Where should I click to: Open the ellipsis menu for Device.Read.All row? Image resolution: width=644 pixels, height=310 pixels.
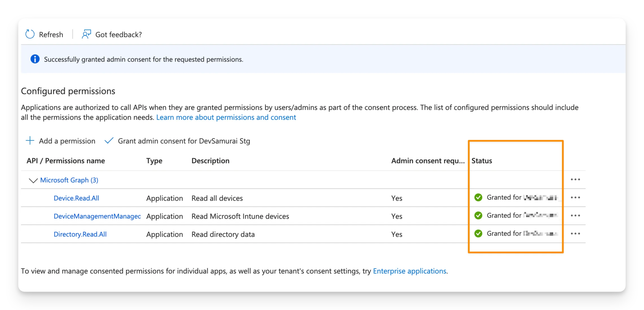[x=575, y=197]
